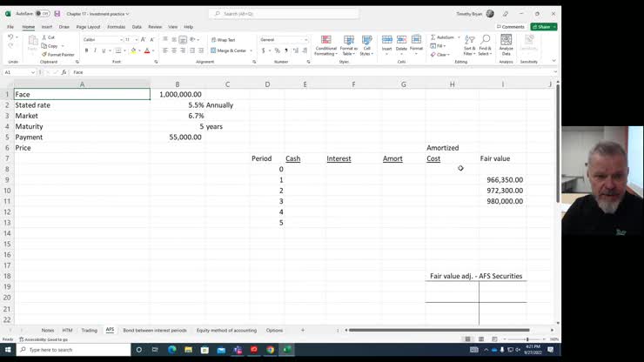This screenshot has height=362, width=644.
Task: Apply comma style format
Action: (x=285, y=50)
